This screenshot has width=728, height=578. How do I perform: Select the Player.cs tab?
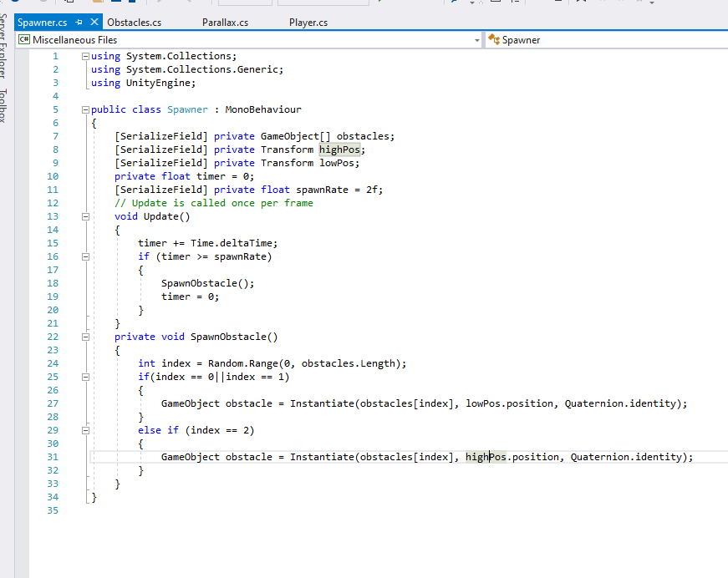308,23
